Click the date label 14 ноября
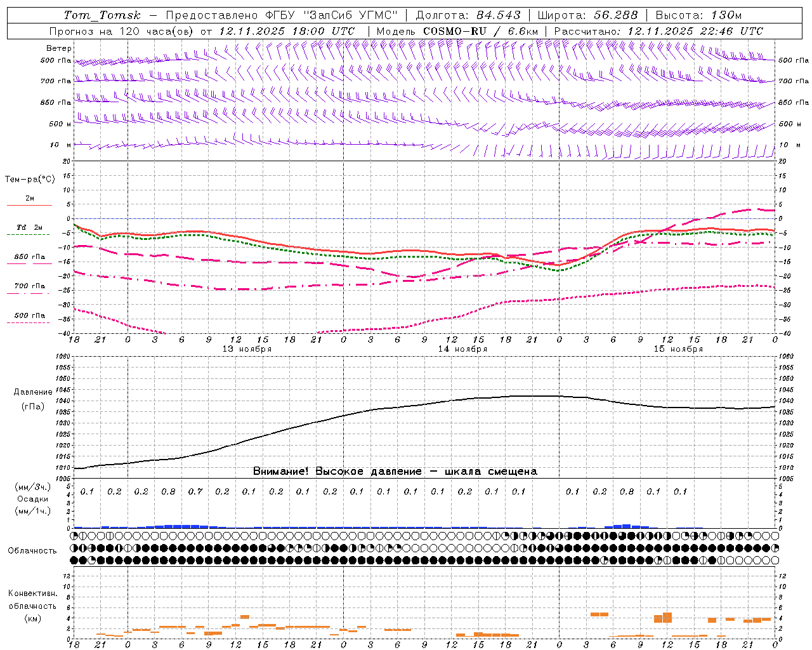This screenshot has height=650, width=812. [x=462, y=349]
